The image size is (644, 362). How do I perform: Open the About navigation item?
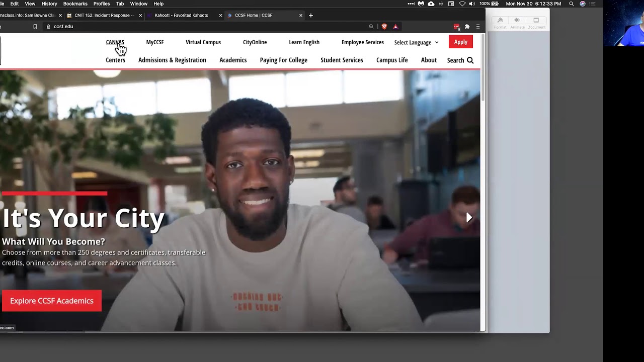click(x=429, y=60)
